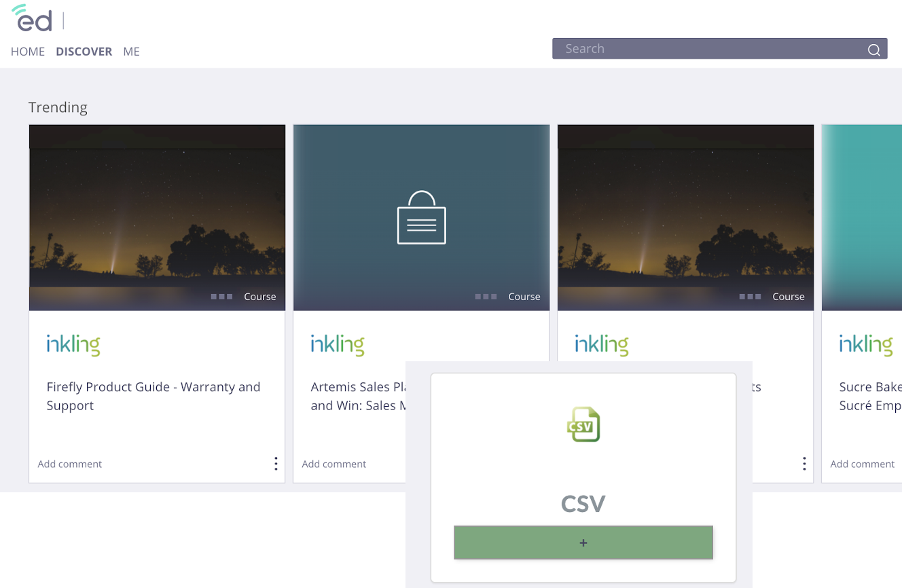Image resolution: width=902 pixels, height=588 pixels.
Task: Open the locked Artemis Sales course thumbnail
Action: (421, 218)
